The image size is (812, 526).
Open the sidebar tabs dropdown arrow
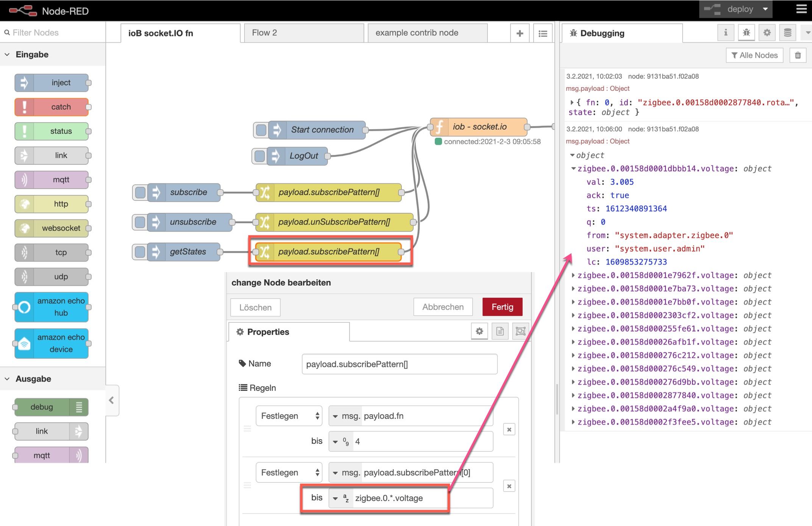(x=807, y=33)
